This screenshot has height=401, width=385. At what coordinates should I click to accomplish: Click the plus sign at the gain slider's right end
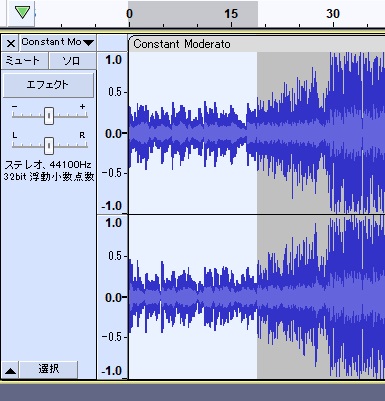(82, 106)
